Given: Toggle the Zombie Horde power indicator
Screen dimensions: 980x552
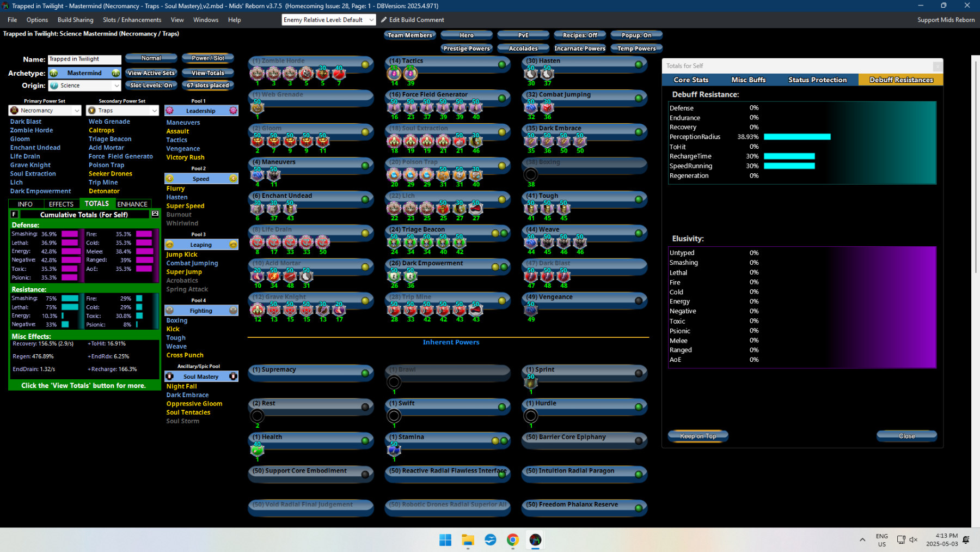Looking at the screenshot, I should click(365, 64).
